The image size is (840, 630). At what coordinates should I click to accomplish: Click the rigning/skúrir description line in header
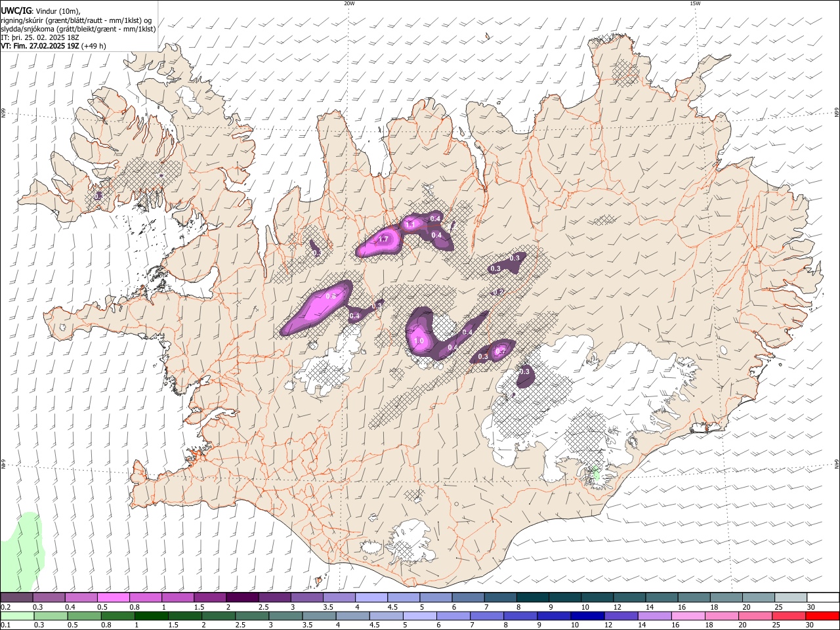click(75, 20)
